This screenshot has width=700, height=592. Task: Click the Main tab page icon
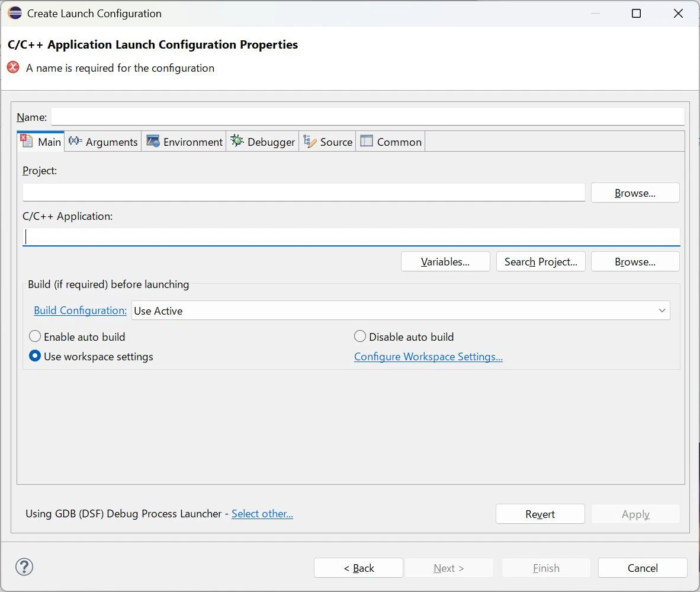27,140
